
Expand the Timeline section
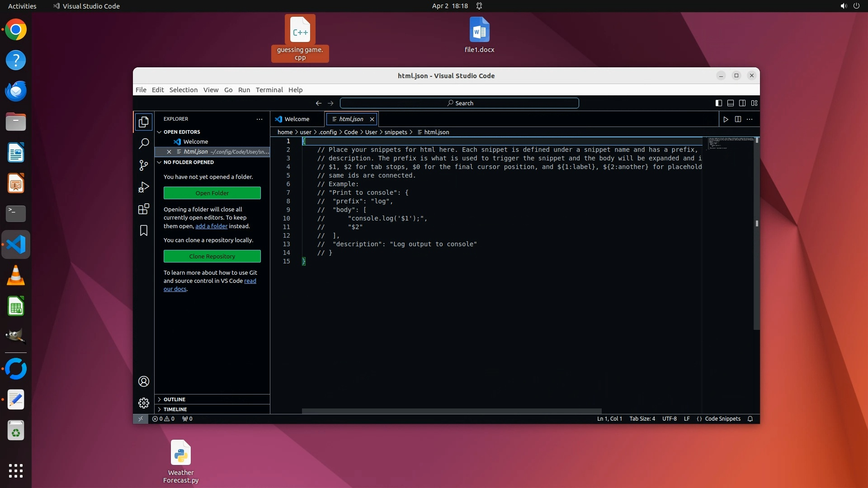[x=175, y=409]
